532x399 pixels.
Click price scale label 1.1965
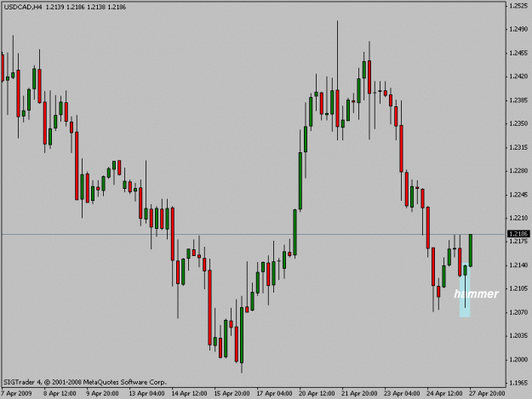tap(518, 383)
